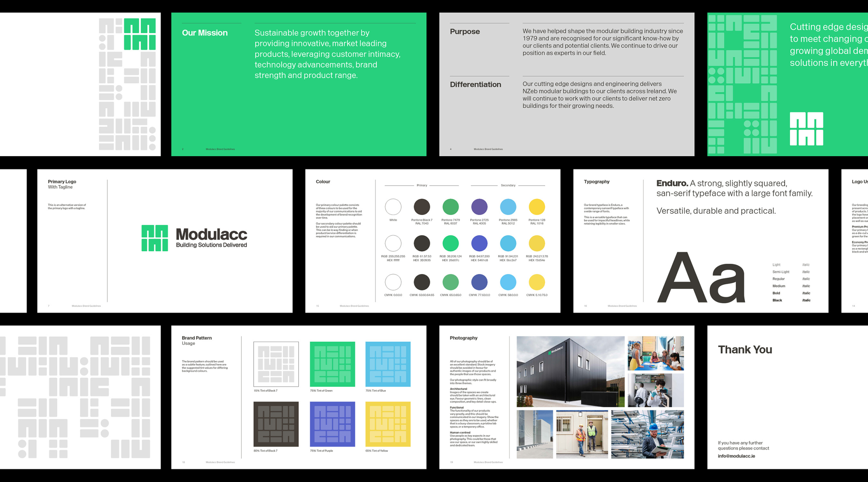Click the 'Semi-Light' font weight label
The height and width of the screenshot is (482, 868).
coord(781,272)
